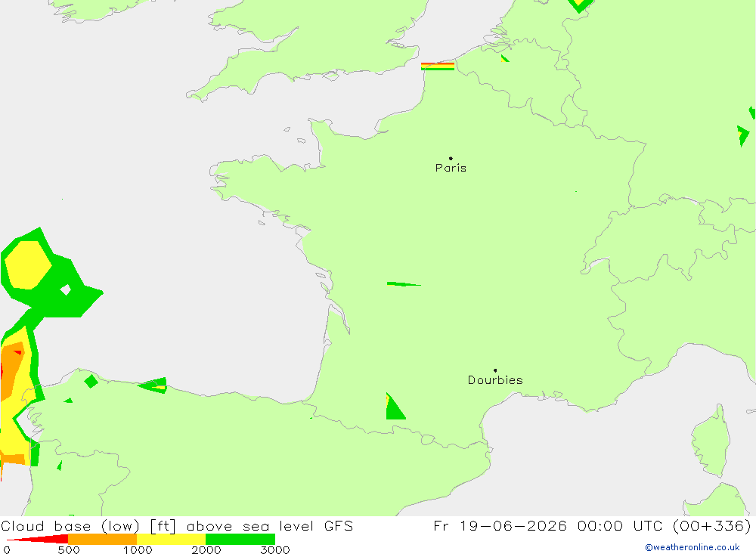Click the striped cloud patch near Calais
Screen dimensions: 756x554
point(438,66)
